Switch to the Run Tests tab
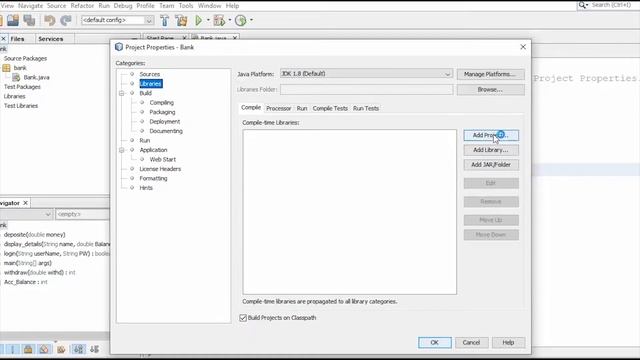The width and height of the screenshot is (640, 360). tap(366, 108)
